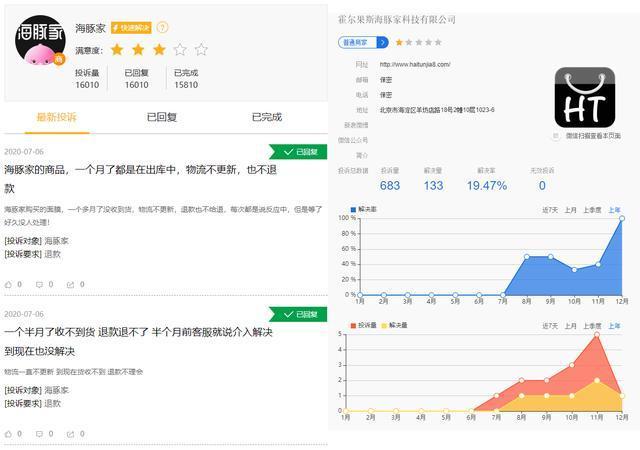Select the first satisfaction star
This screenshot has height=450, width=640.
click(117, 49)
